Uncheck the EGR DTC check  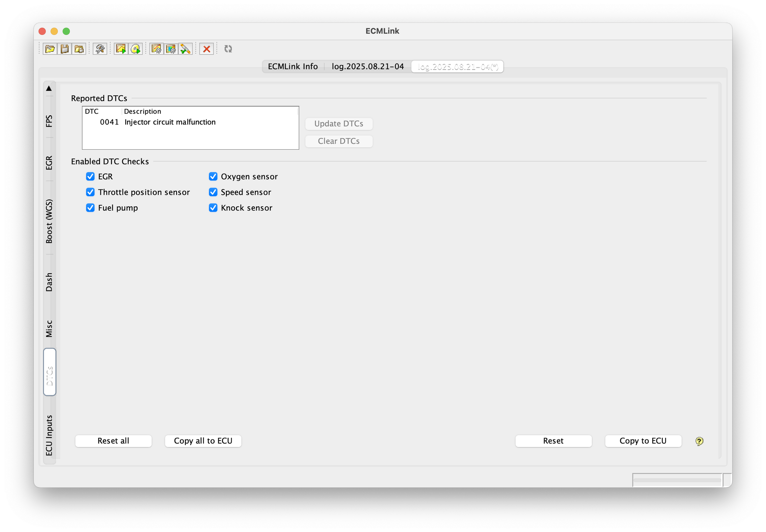(x=90, y=176)
